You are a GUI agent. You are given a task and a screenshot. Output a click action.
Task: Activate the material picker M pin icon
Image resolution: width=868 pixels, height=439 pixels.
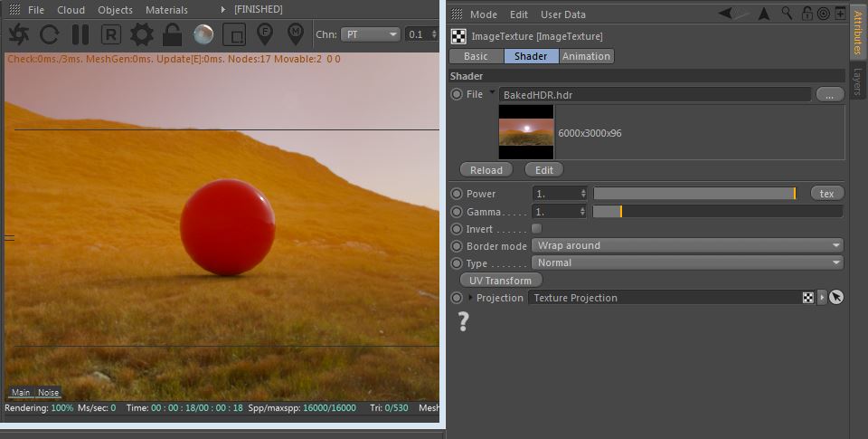[297, 35]
